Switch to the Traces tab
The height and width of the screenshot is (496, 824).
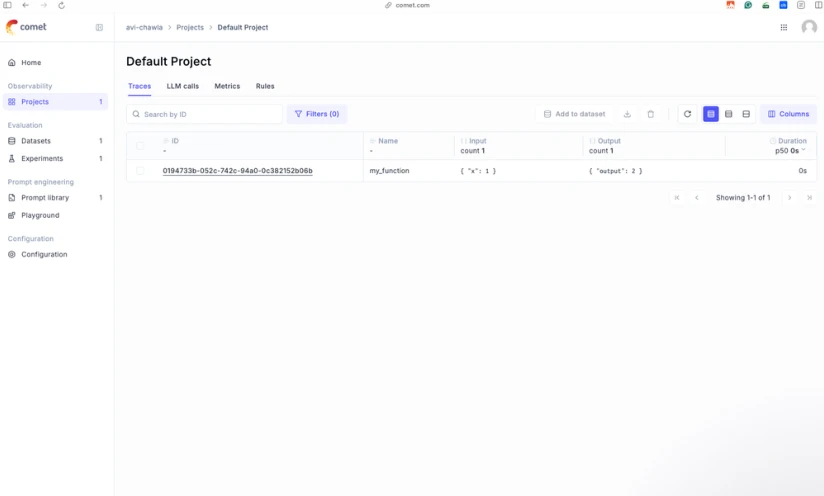pos(139,86)
